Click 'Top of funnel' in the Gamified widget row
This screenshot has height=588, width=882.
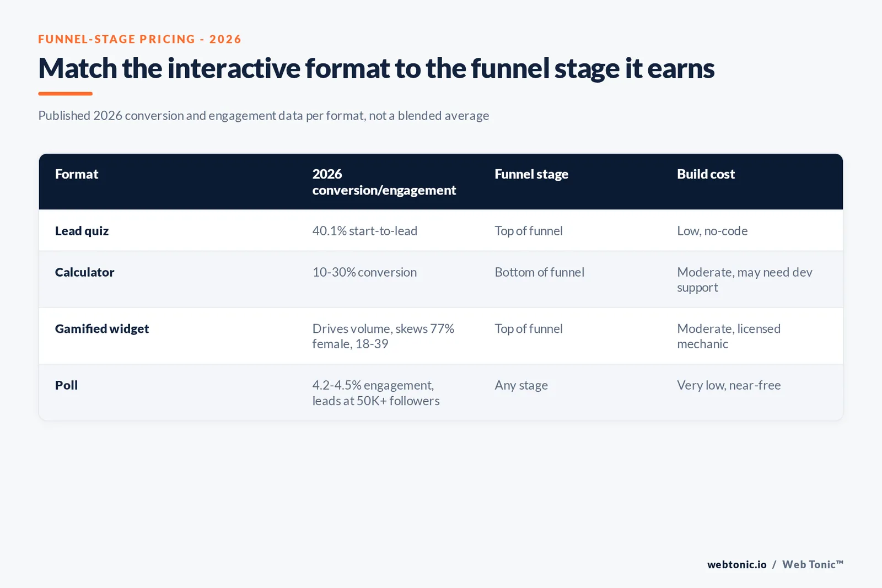coord(529,329)
